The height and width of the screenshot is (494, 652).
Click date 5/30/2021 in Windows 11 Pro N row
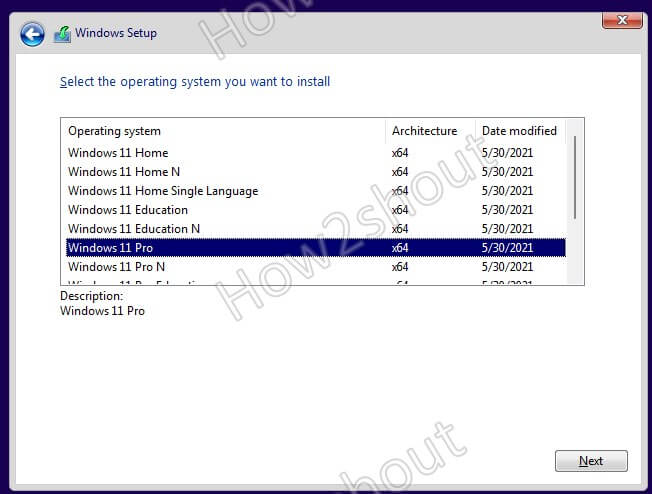click(x=507, y=267)
